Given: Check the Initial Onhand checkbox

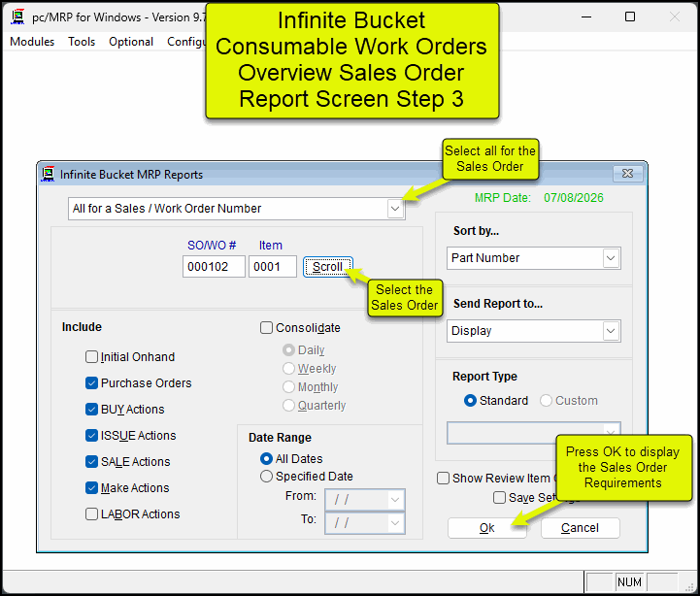Looking at the screenshot, I should [x=91, y=356].
